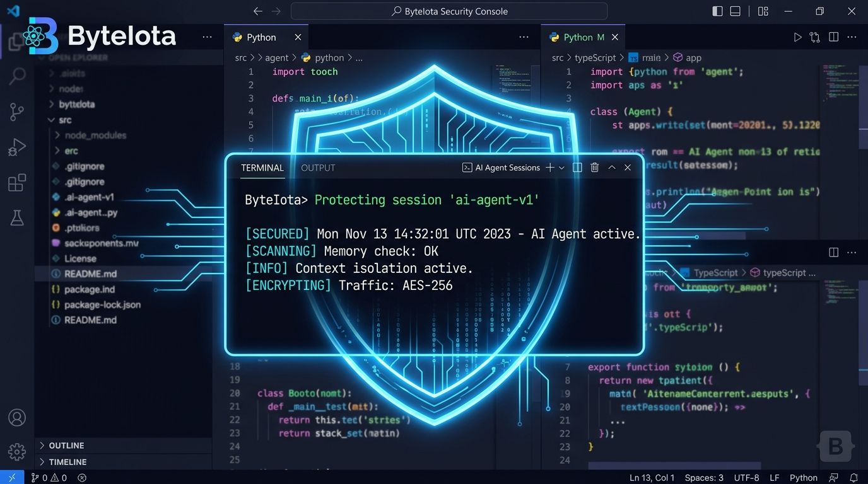The image size is (868, 484).
Task: Open the Run and Debug view
Action: pyautogui.click(x=17, y=147)
